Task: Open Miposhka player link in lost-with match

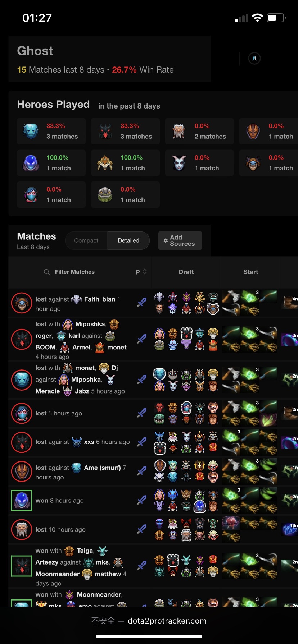Action: pos(90,324)
